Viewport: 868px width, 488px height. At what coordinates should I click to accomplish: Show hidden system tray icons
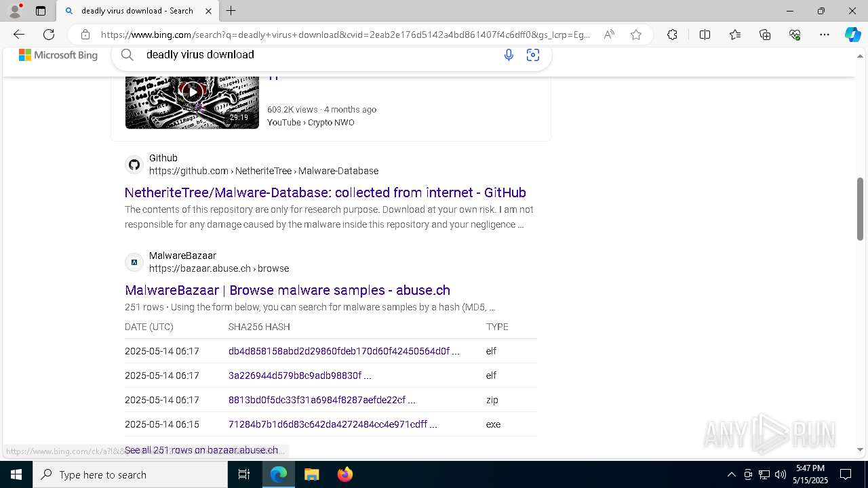(731, 474)
